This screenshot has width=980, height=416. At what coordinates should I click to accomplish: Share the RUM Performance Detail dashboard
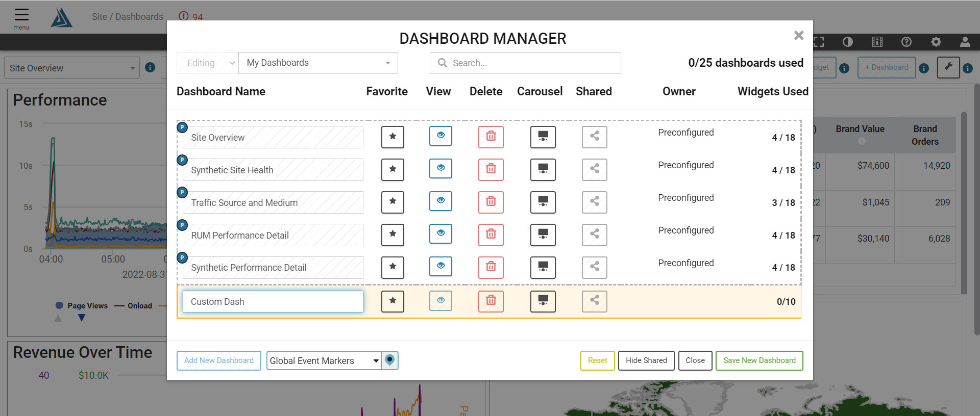[594, 235]
